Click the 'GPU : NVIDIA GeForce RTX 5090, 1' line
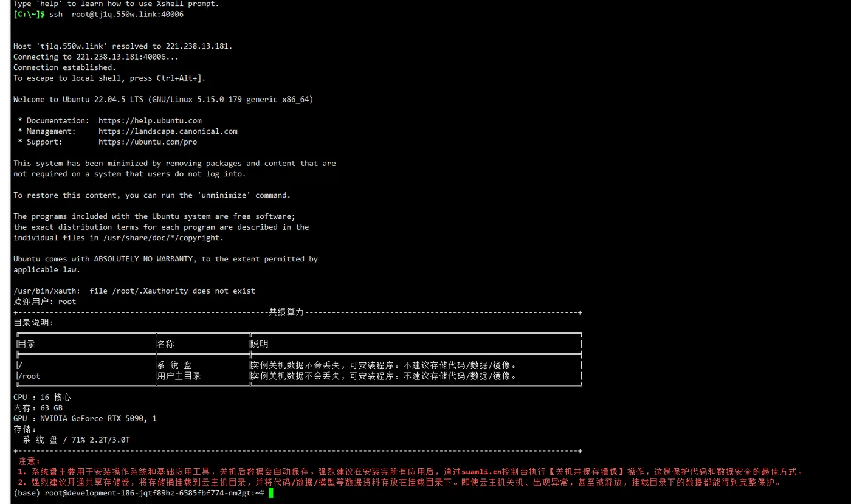The width and height of the screenshot is (851, 504). click(85, 418)
